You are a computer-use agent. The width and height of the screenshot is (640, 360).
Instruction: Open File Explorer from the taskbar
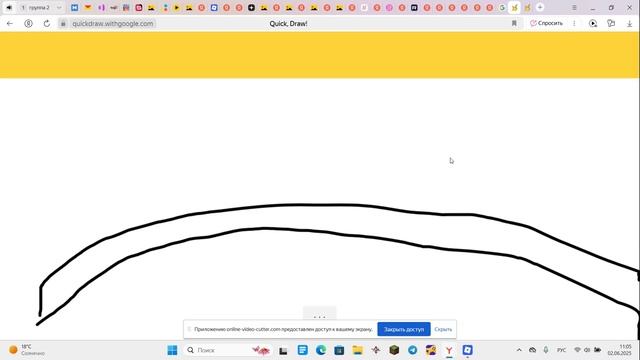[x=358, y=350]
